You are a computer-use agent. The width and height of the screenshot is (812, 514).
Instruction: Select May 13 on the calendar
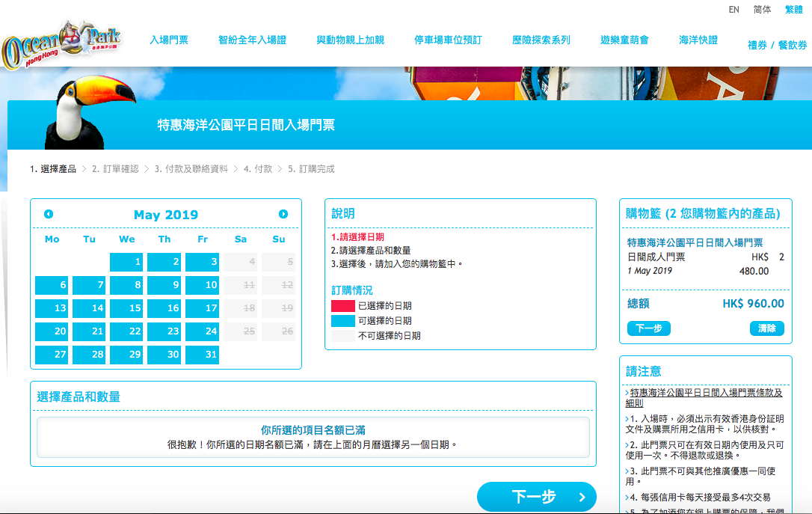[x=52, y=308]
